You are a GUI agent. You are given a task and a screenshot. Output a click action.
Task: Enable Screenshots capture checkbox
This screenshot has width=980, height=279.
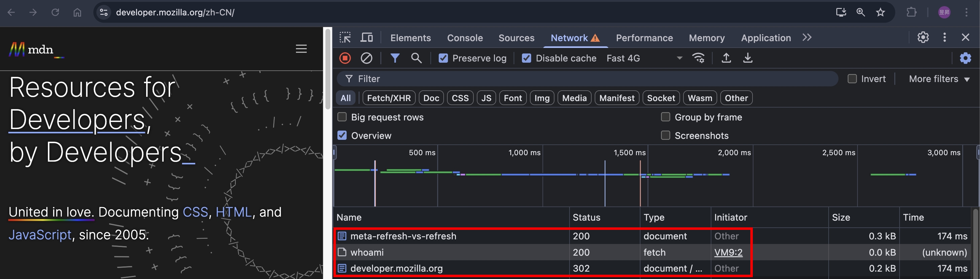coord(665,136)
